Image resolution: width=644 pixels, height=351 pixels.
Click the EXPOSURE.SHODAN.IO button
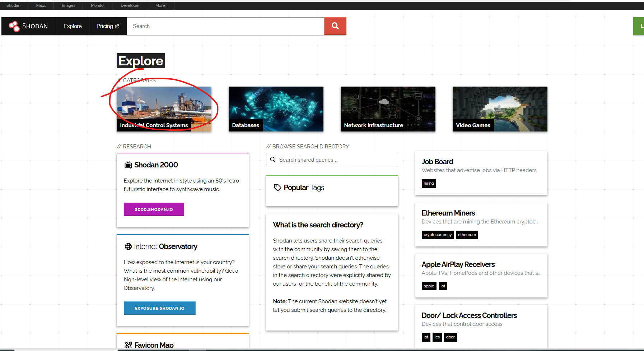(x=160, y=308)
